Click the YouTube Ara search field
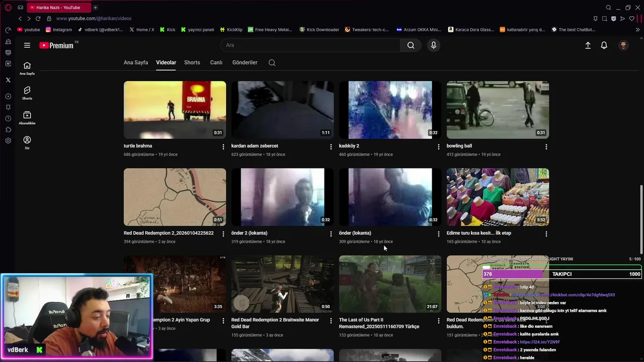The image size is (644, 362). 310,45
